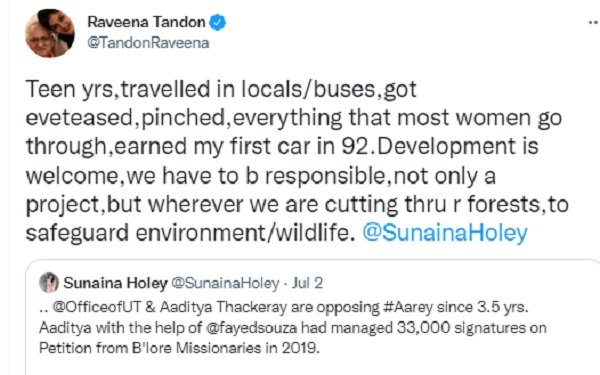Click the main tweet text starting 'Teen yrs'
The width and height of the screenshot is (600, 375).
297,161
